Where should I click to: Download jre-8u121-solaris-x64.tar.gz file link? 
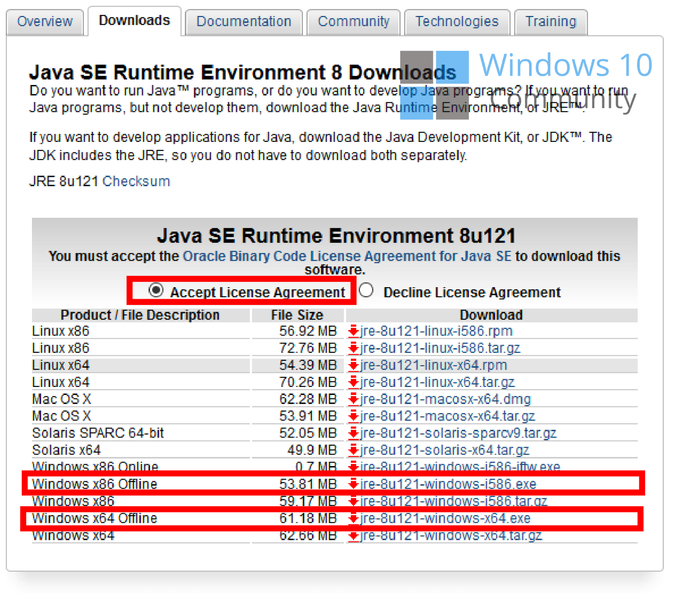pos(445,450)
